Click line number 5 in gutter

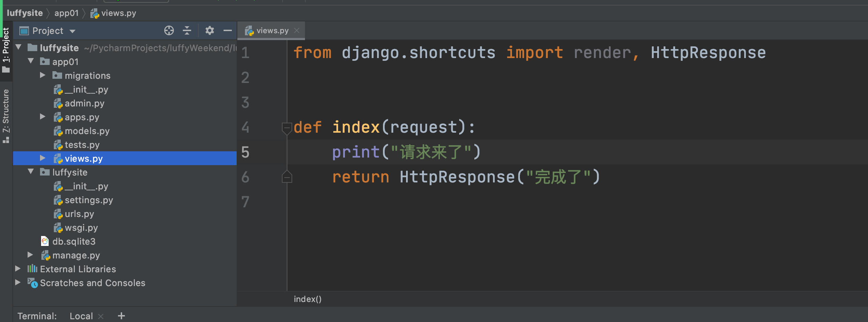pyautogui.click(x=245, y=152)
